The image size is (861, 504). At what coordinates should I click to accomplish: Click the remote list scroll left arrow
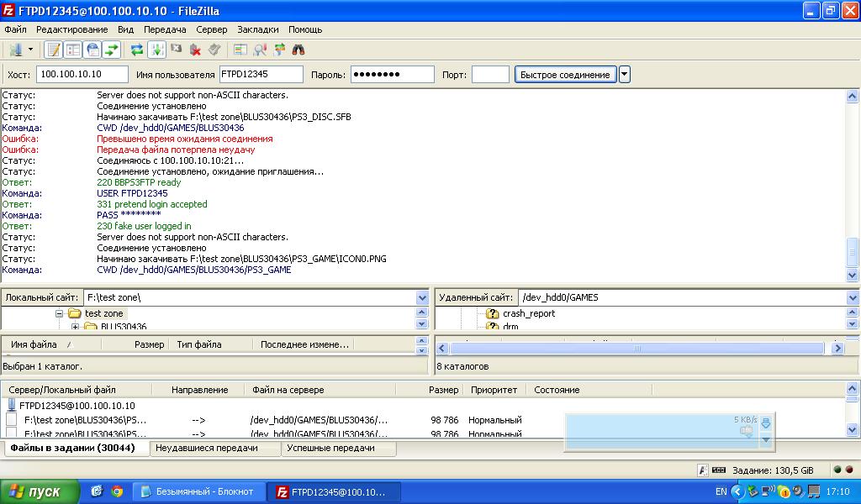click(x=442, y=349)
